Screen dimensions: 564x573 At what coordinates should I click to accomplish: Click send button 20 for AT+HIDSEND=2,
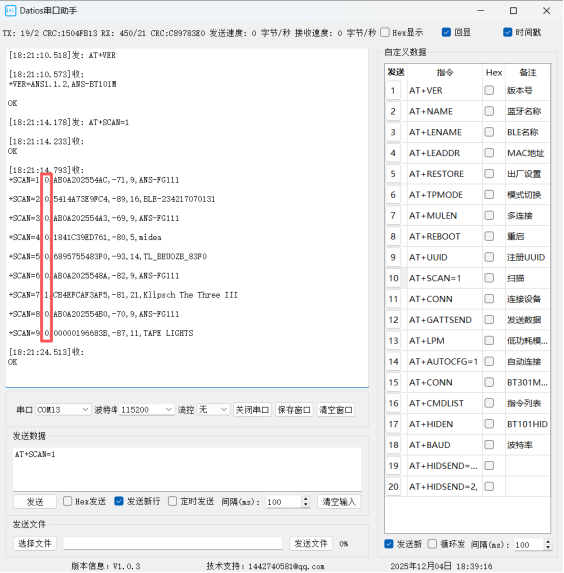tap(393, 486)
